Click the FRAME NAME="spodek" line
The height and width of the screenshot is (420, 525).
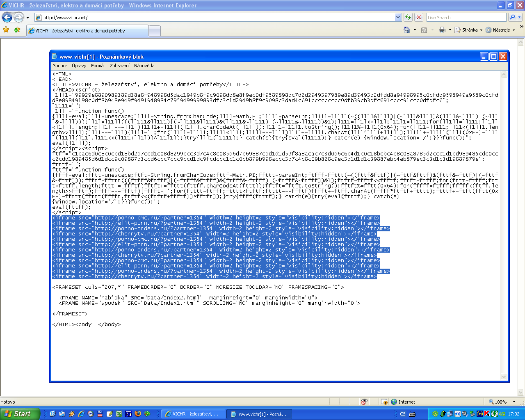(210, 303)
